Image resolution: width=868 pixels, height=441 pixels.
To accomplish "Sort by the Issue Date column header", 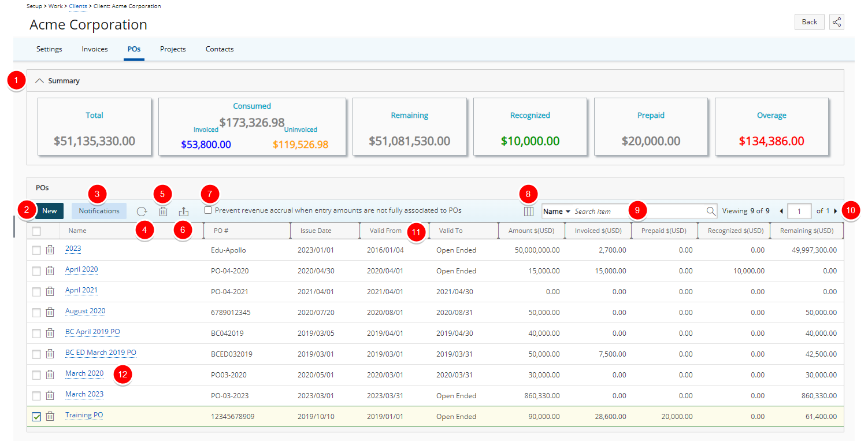I will (x=316, y=231).
